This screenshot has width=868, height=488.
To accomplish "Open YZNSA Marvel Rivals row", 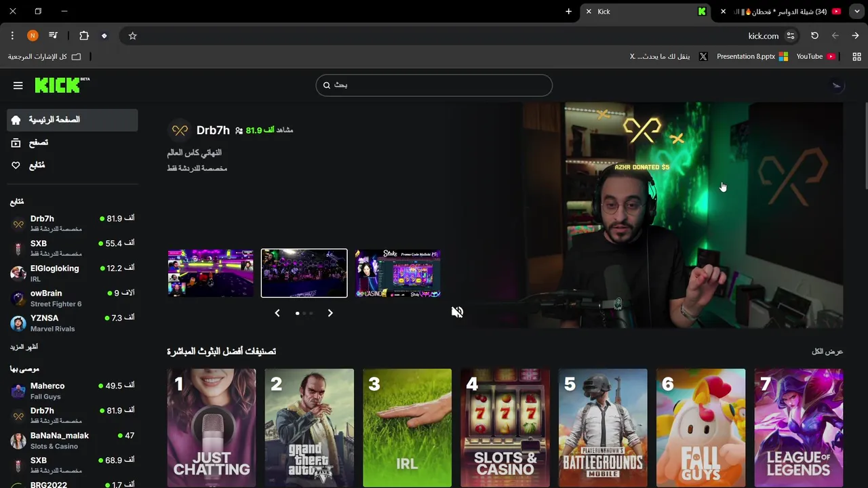I will [x=72, y=323].
